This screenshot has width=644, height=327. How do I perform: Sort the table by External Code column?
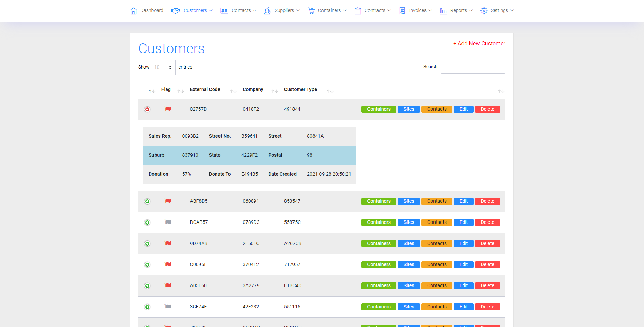coord(205,89)
